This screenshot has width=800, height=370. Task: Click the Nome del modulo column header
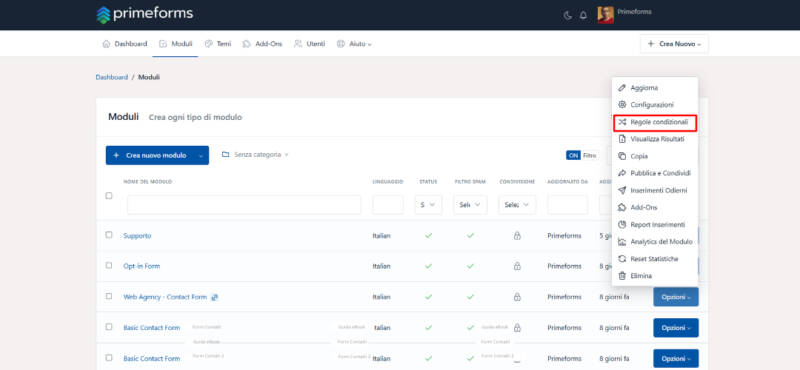(x=147, y=182)
